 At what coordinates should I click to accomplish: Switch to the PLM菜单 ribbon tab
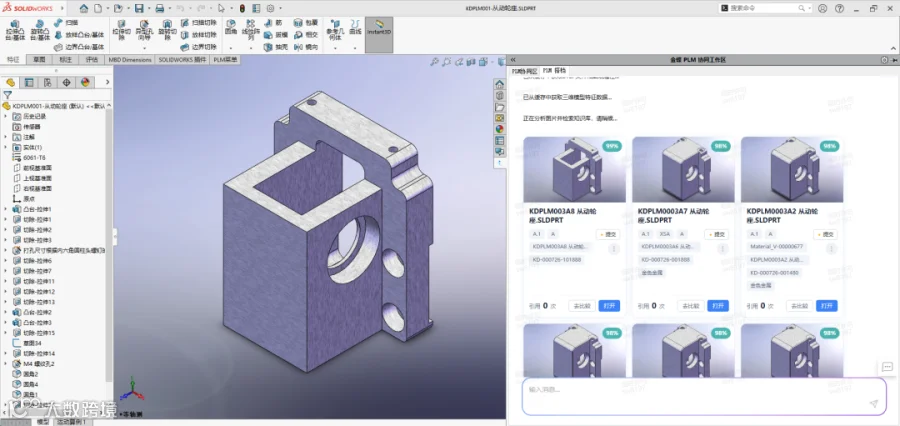(226, 59)
